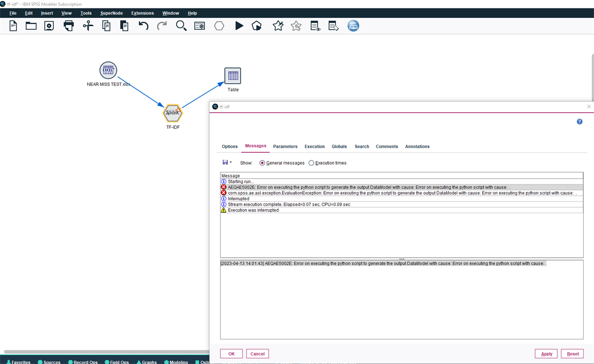Open the NEAR MISS TEST.xlsx source node
This screenshot has width=594, height=364.
point(108,70)
